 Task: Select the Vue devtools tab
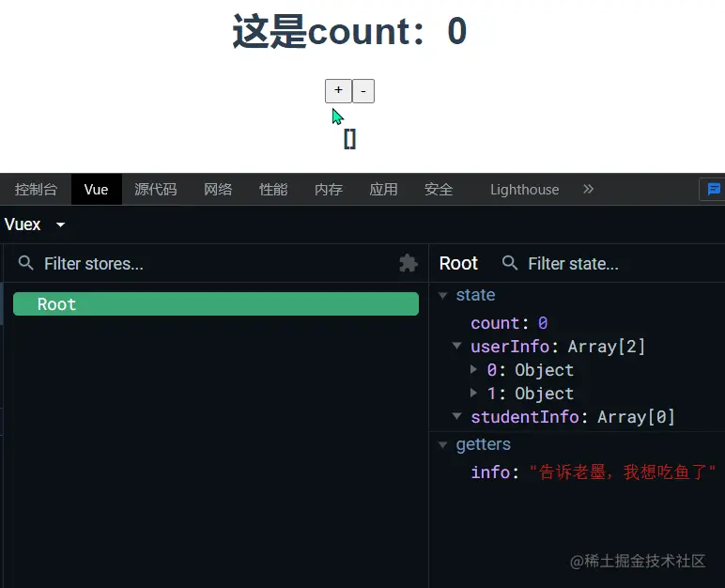(x=96, y=189)
